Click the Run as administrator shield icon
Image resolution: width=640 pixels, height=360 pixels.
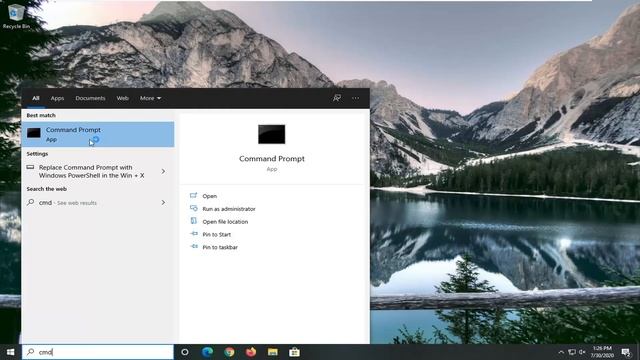pyautogui.click(x=193, y=208)
